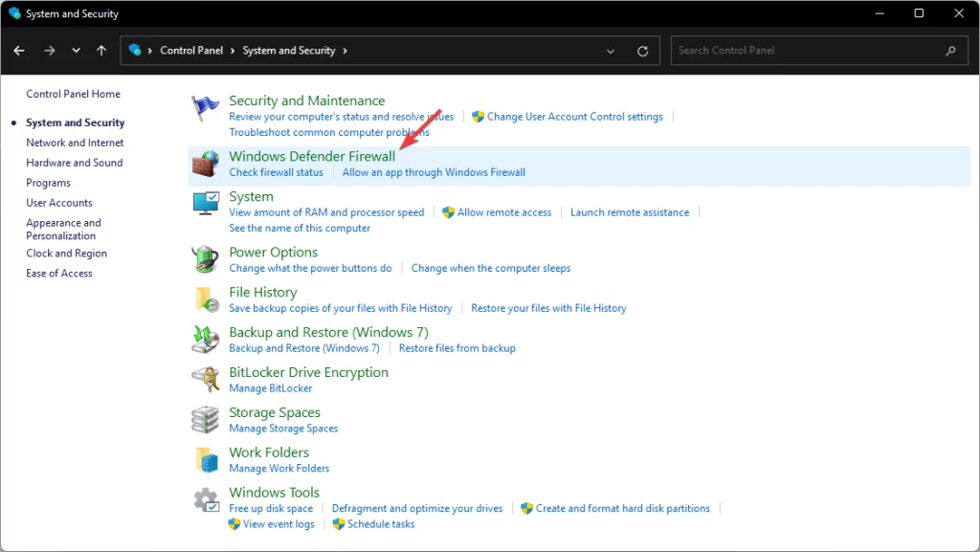Viewport: 980px width, 552px height.
Task: Select Hardware and Sound in the sidebar
Action: [74, 162]
